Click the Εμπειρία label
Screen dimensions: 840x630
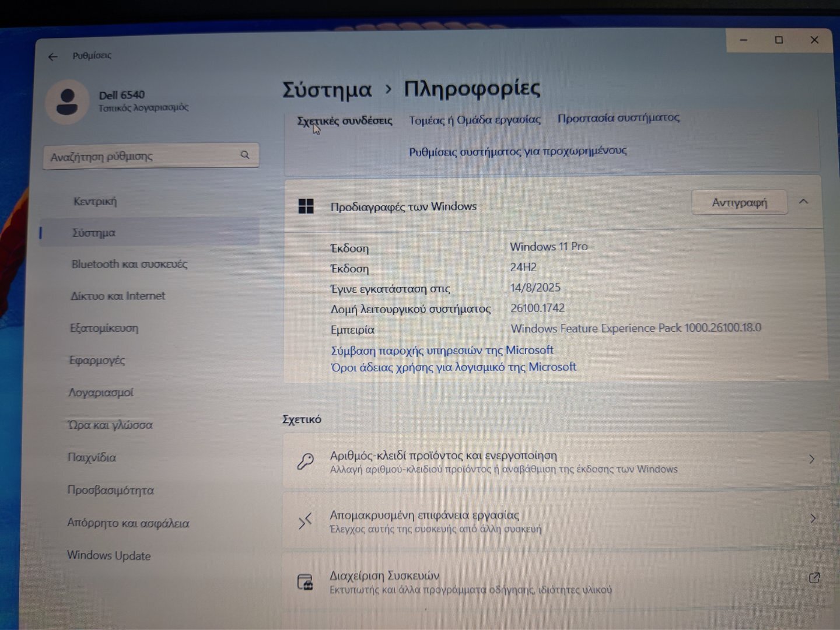coord(352,330)
